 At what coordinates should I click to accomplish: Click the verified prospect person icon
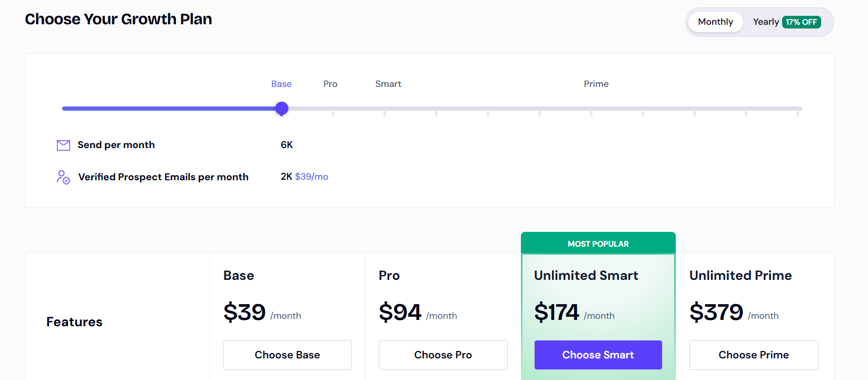63,177
